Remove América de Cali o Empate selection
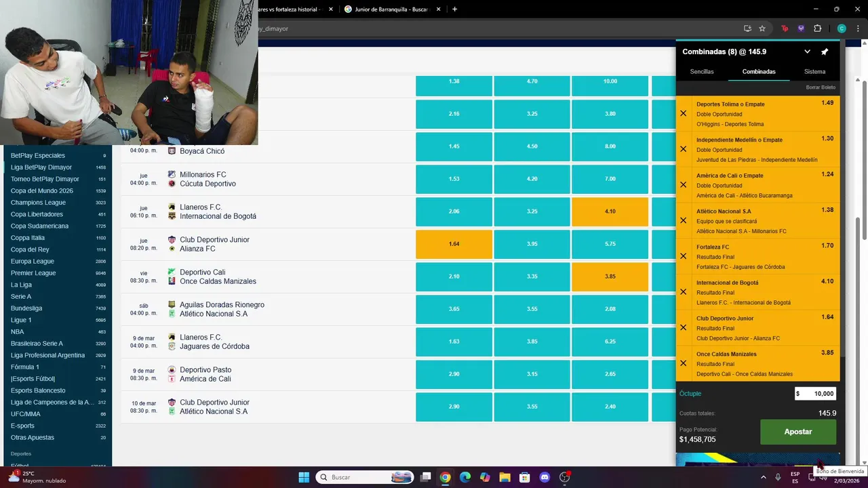868x488 pixels. tap(684, 184)
